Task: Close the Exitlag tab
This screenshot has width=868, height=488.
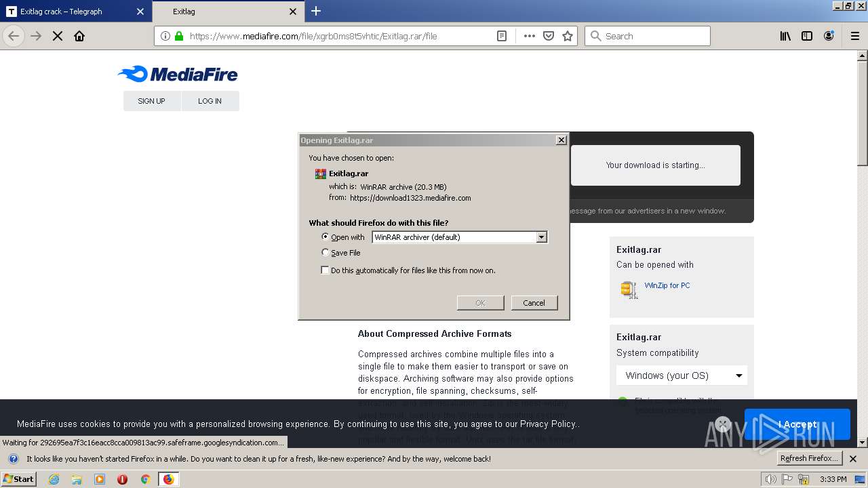Action: (293, 12)
